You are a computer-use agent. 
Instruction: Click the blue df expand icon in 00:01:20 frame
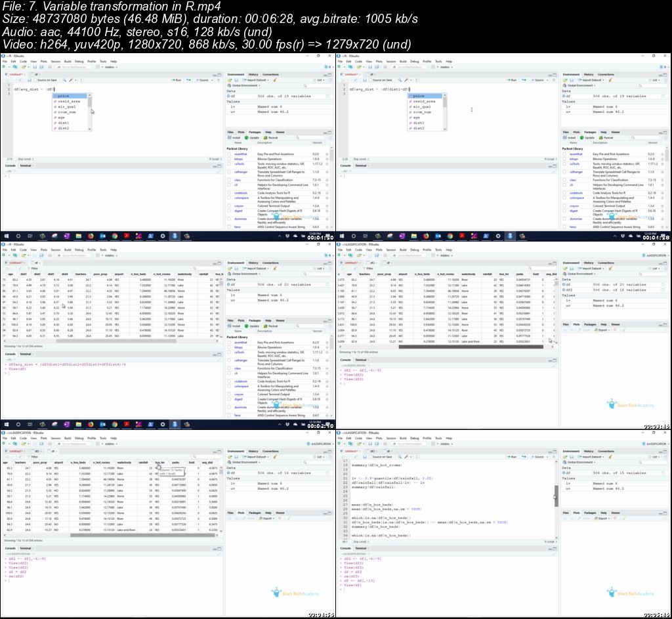(x=229, y=96)
